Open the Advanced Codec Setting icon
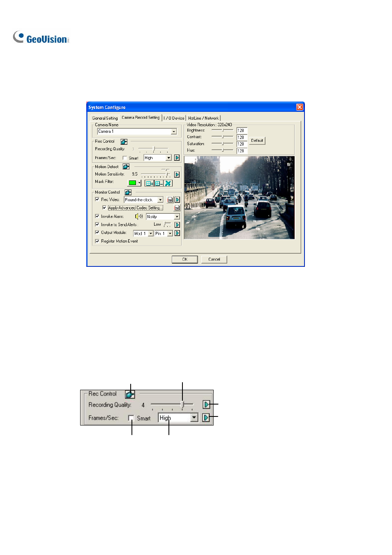 tap(177, 208)
